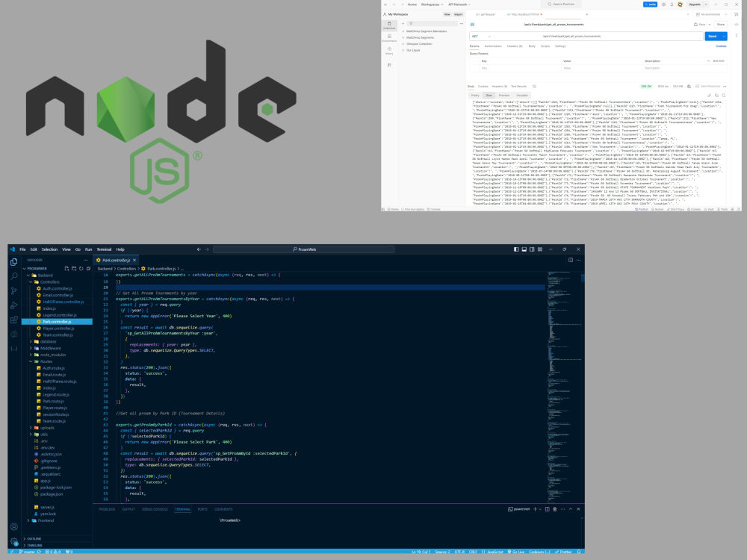Kill the terminal with the trash icon
Screen dimensions: 747x560
pyautogui.click(x=554, y=509)
